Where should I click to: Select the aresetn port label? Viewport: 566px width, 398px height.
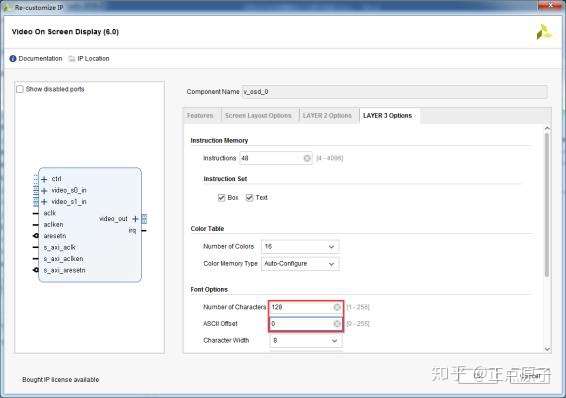click(x=55, y=236)
